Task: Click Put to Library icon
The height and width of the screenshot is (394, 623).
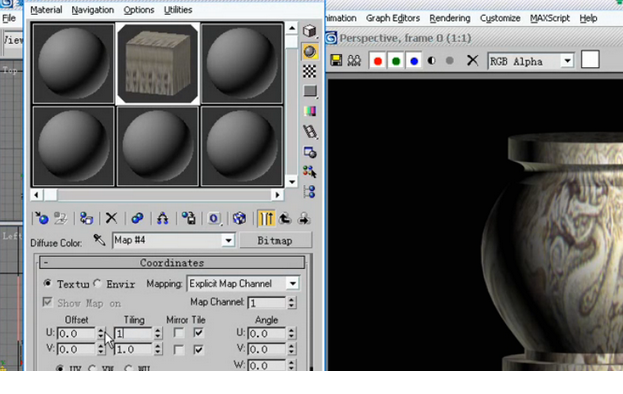Action: pos(188,218)
